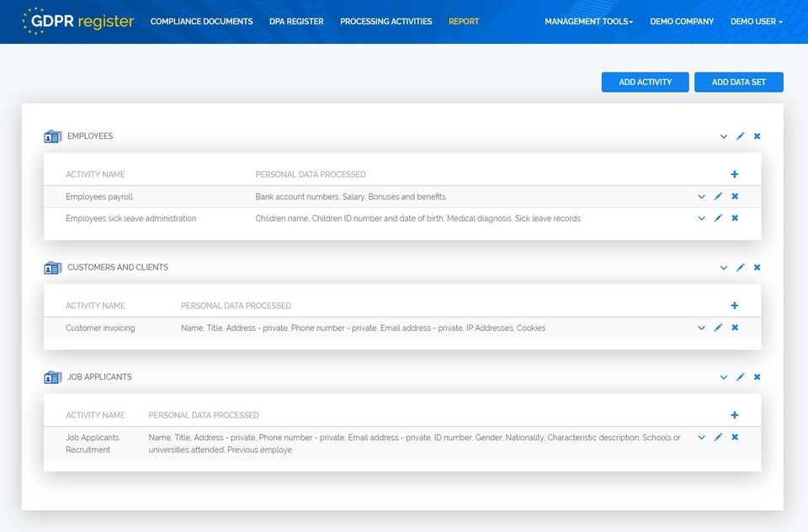808x532 pixels.
Task: Click Activity Name header in Job Applicants table
Action: tap(95, 415)
